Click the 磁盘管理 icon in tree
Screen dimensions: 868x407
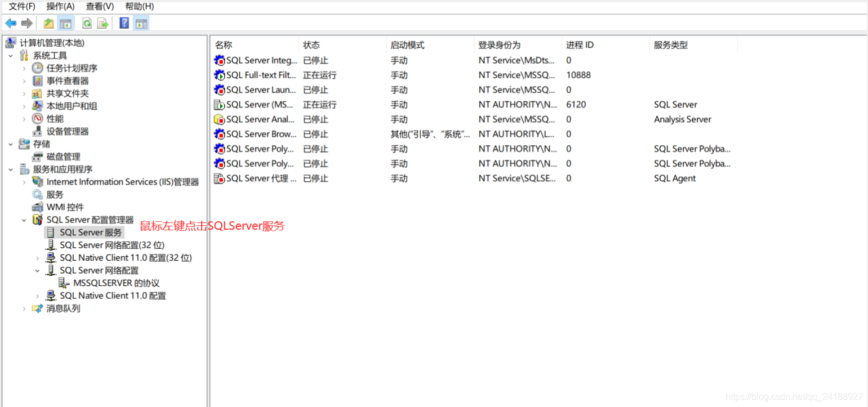click(x=38, y=156)
